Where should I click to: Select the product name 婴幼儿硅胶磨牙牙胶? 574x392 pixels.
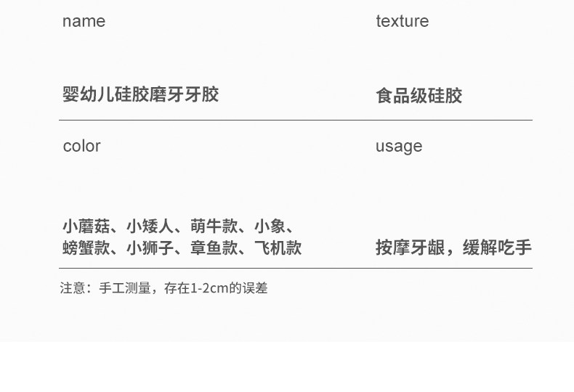pos(140,94)
